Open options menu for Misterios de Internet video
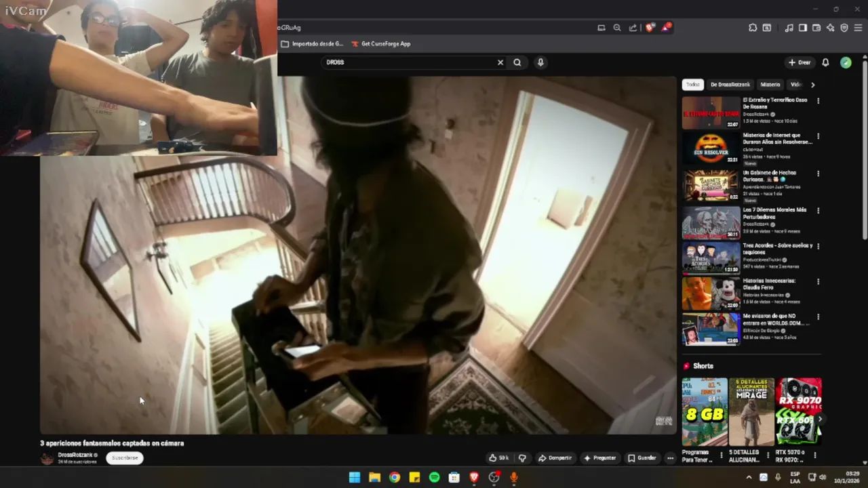This screenshot has height=488, width=868. point(818,137)
